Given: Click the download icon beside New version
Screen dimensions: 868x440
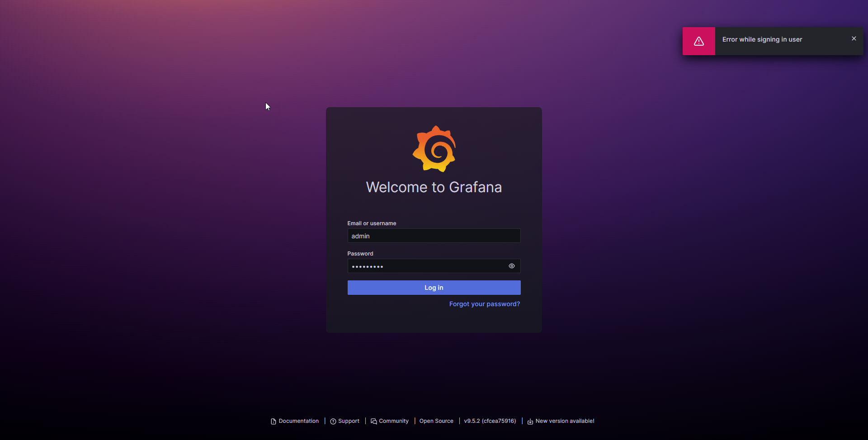Looking at the screenshot, I should 530,421.
